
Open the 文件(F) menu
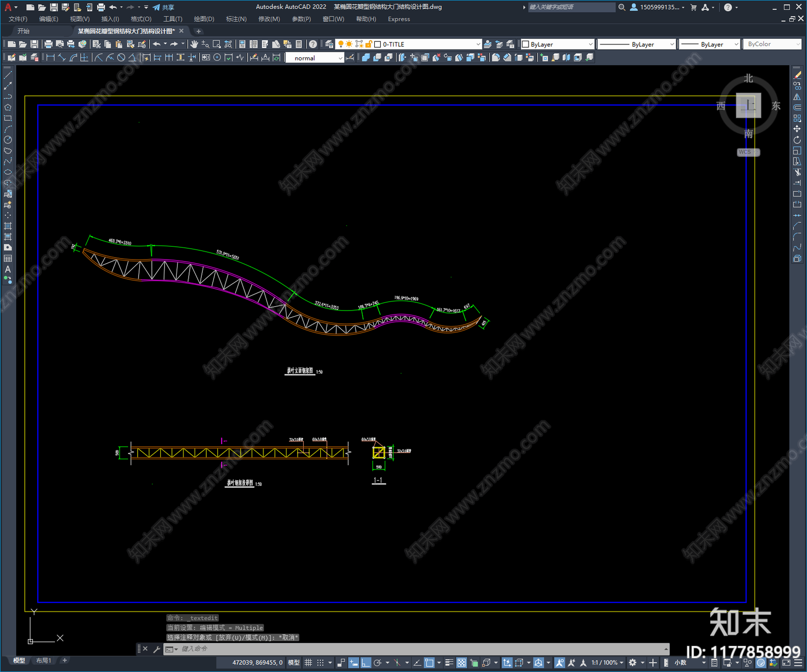[18, 19]
